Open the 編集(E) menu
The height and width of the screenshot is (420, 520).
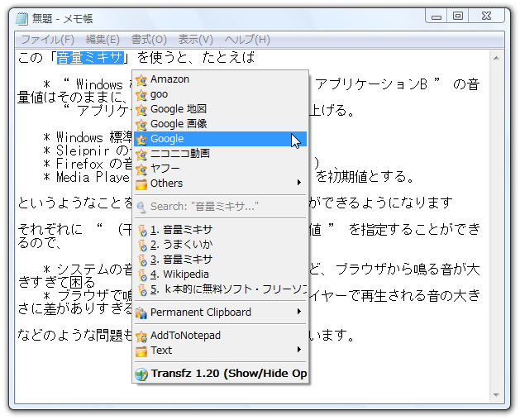(x=103, y=40)
